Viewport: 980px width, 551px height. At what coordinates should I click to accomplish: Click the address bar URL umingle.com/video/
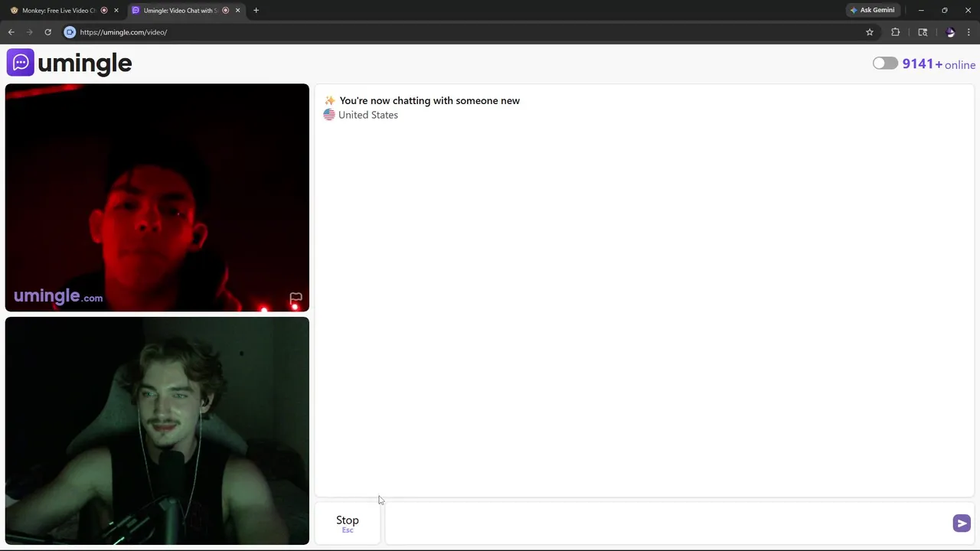[123, 32]
